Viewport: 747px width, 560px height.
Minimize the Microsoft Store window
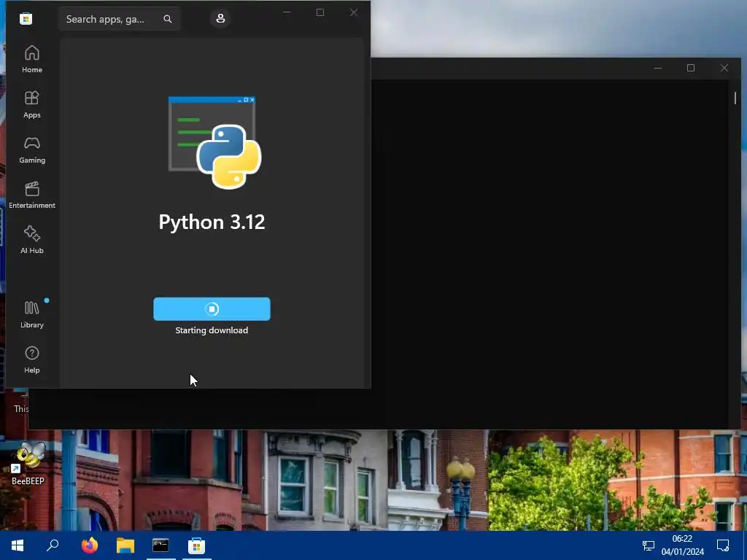[287, 12]
